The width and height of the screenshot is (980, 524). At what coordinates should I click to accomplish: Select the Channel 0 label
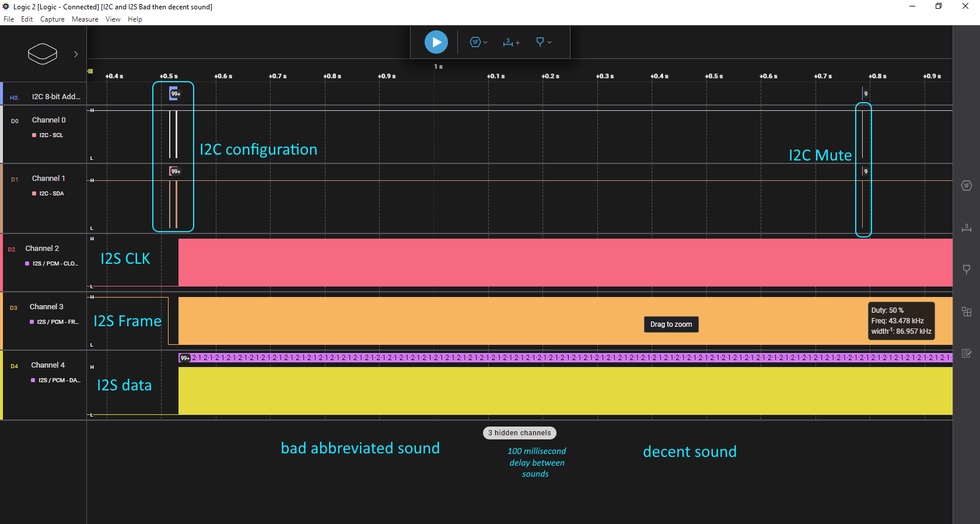tap(49, 120)
